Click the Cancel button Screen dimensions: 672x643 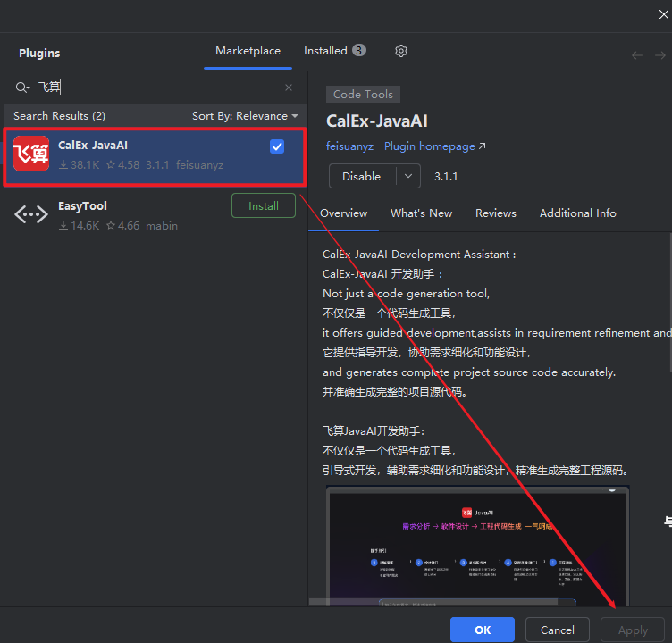coord(557,630)
